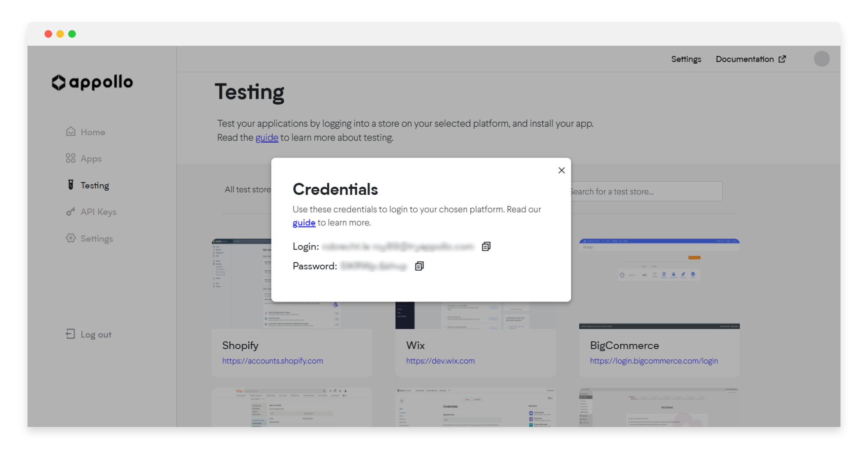
Task: Click the Testing test-tube icon
Action: tap(71, 185)
